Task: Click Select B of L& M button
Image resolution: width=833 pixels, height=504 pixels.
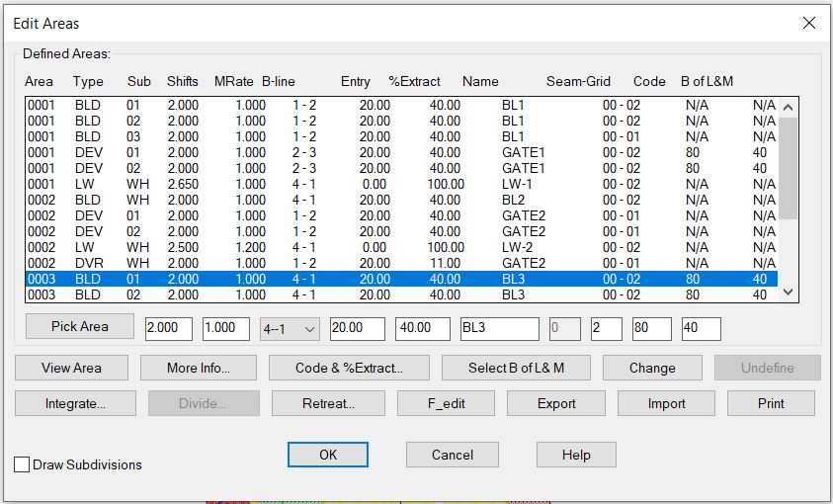Action: point(516,368)
